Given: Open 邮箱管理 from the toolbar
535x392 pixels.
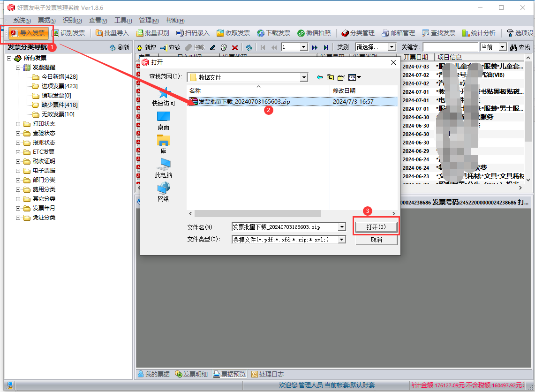Looking at the screenshot, I should point(398,33).
